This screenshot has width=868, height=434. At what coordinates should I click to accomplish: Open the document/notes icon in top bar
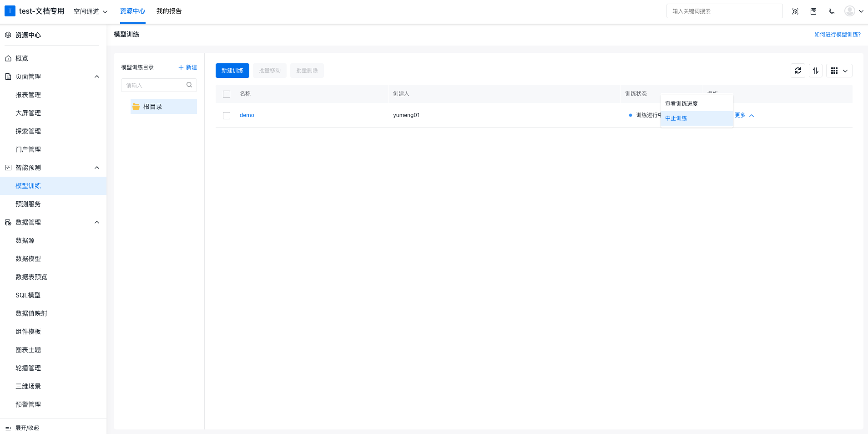pos(813,11)
